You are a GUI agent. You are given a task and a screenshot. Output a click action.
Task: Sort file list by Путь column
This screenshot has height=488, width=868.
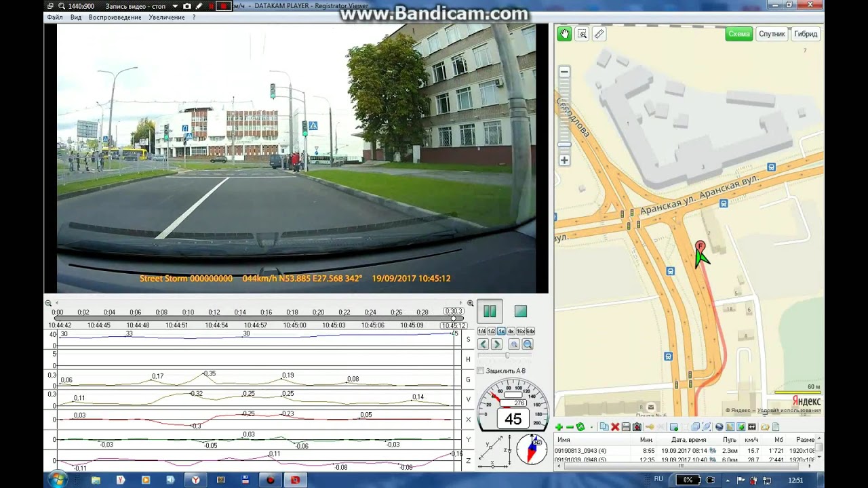click(x=730, y=440)
